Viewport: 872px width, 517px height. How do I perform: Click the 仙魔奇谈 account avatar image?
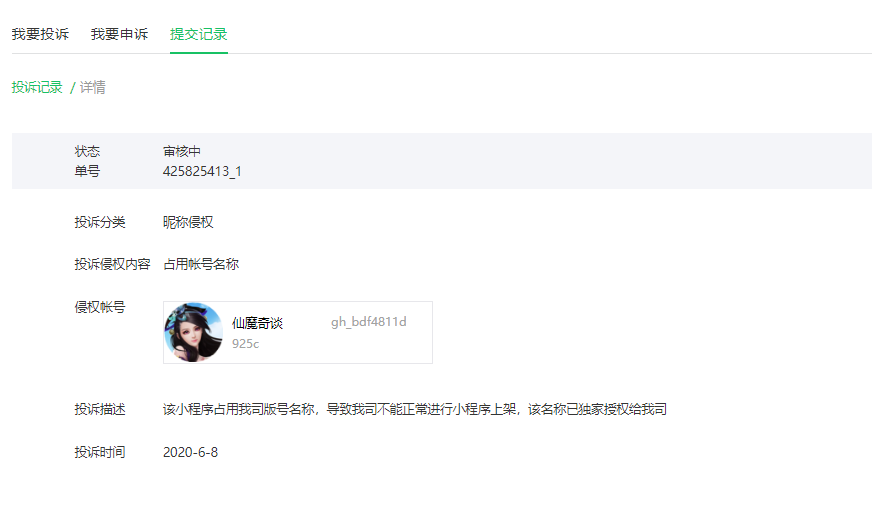click(194, 332)
